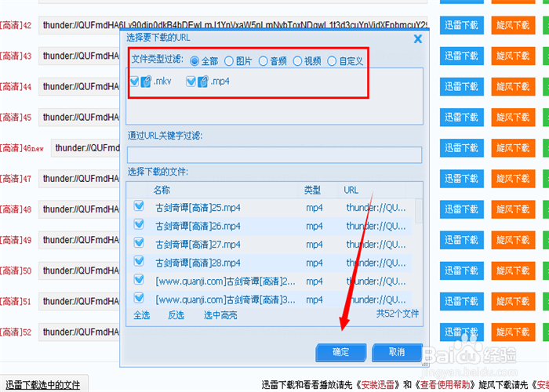Click 旋风下载 for episode [高清]48

tap(513, 209)
